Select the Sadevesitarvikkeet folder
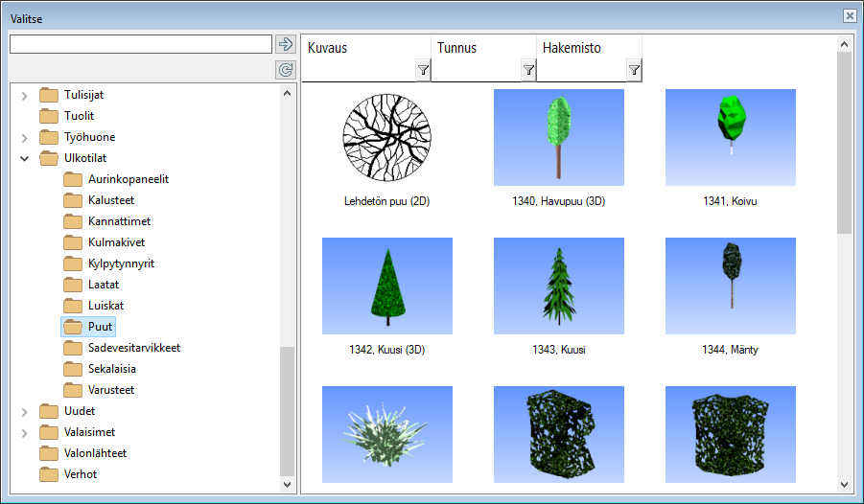Screen dimensions: 864x504 [x=133, y=349]
